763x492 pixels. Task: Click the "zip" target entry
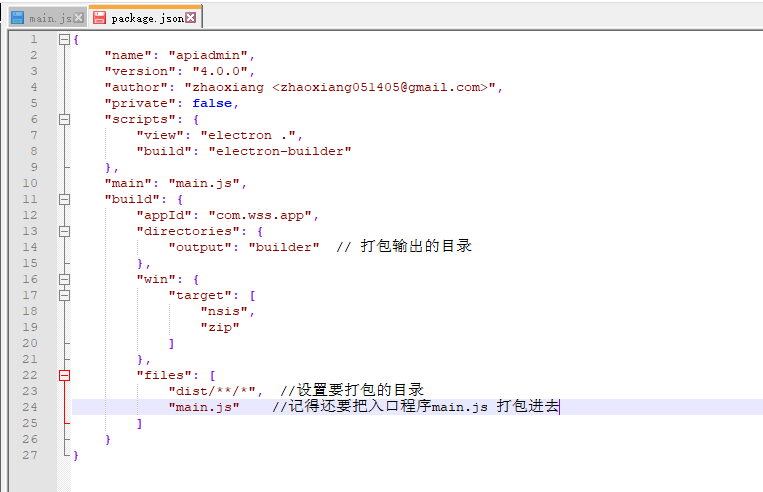tap(220, 328)
